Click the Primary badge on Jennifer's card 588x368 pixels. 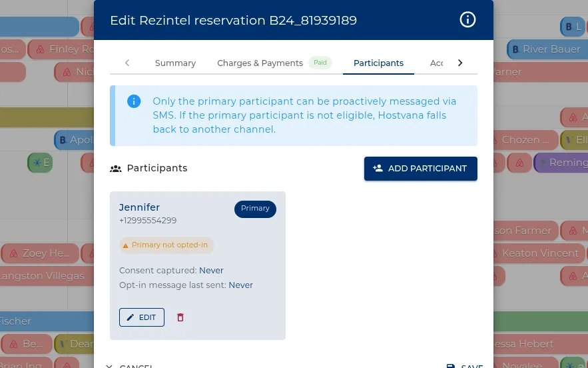coord(255,209)
